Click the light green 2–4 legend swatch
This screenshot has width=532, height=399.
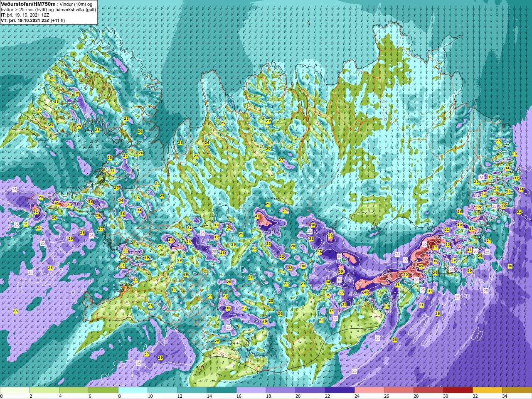(44, 390)
